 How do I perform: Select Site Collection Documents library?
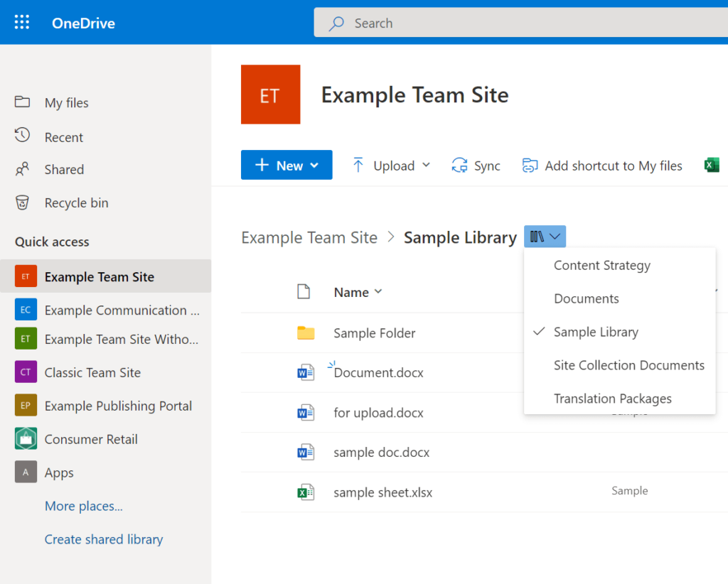coord(620,365)
